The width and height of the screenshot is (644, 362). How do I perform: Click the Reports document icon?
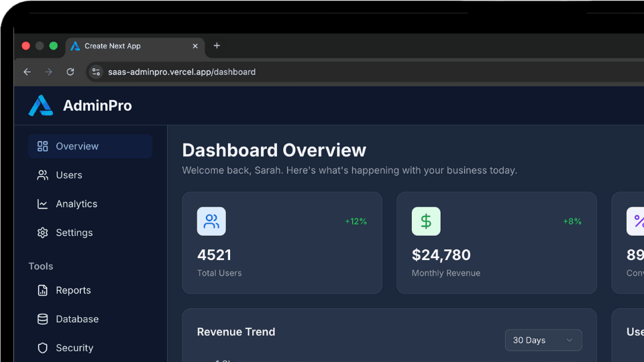(43, 290)
